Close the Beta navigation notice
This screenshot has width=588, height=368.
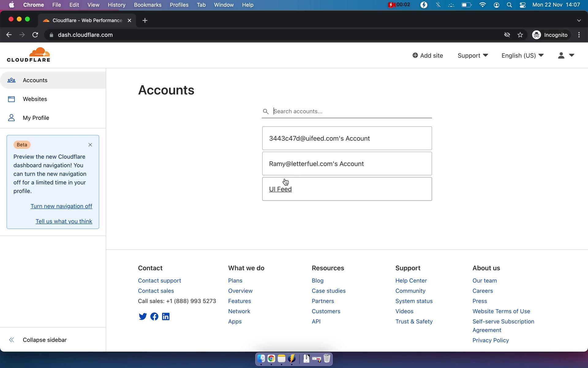tap(90, 145)
